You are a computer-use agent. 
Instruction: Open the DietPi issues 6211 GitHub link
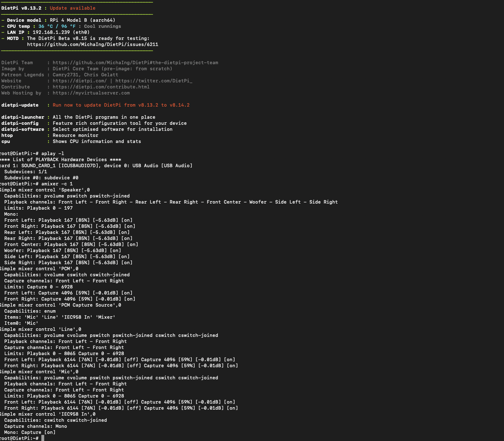click(92, 45)
